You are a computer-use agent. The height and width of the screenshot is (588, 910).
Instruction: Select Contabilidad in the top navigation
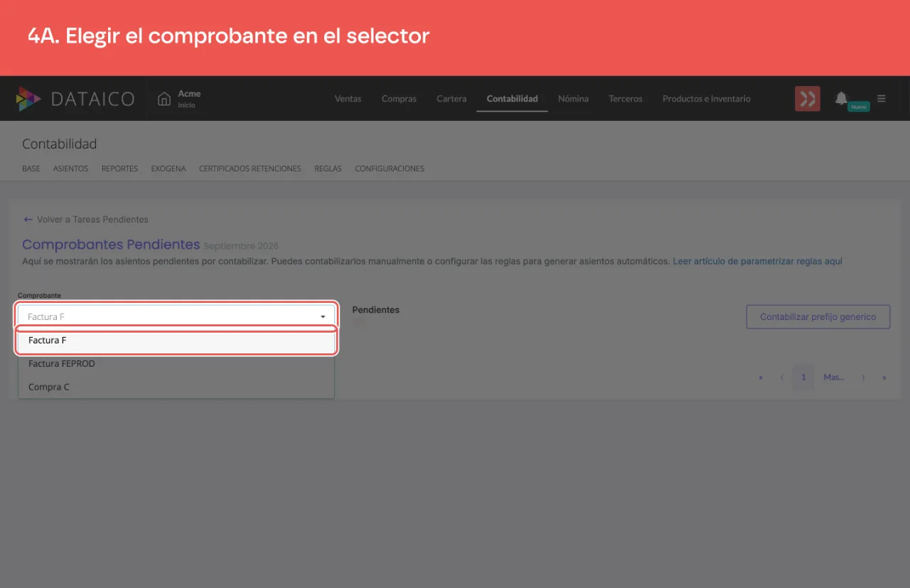(x=512, y=99)
